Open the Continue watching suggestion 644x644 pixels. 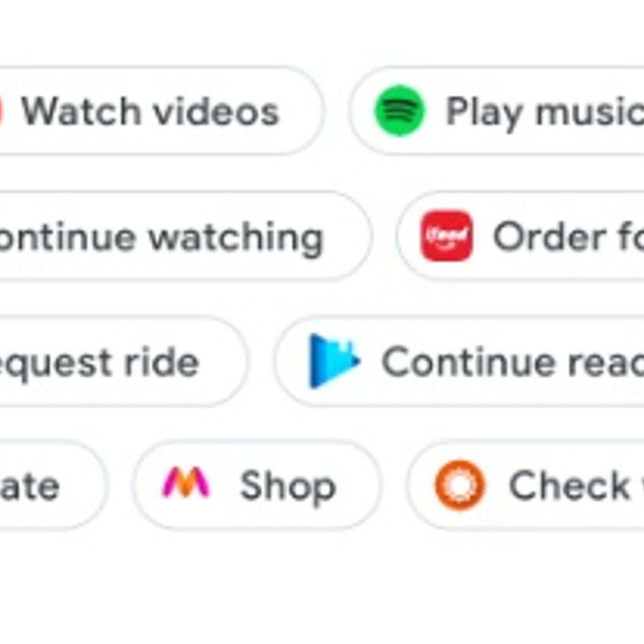pos(184,236)
